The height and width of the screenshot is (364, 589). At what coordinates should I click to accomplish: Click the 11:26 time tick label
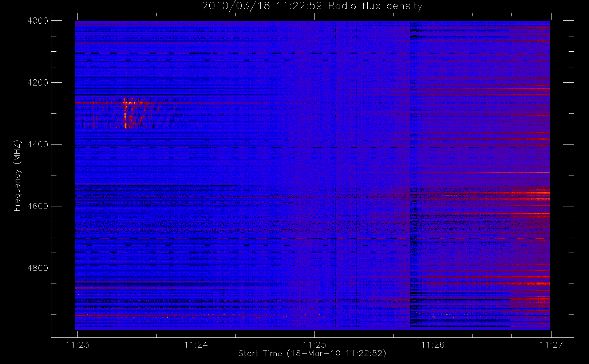coord(433,345)
